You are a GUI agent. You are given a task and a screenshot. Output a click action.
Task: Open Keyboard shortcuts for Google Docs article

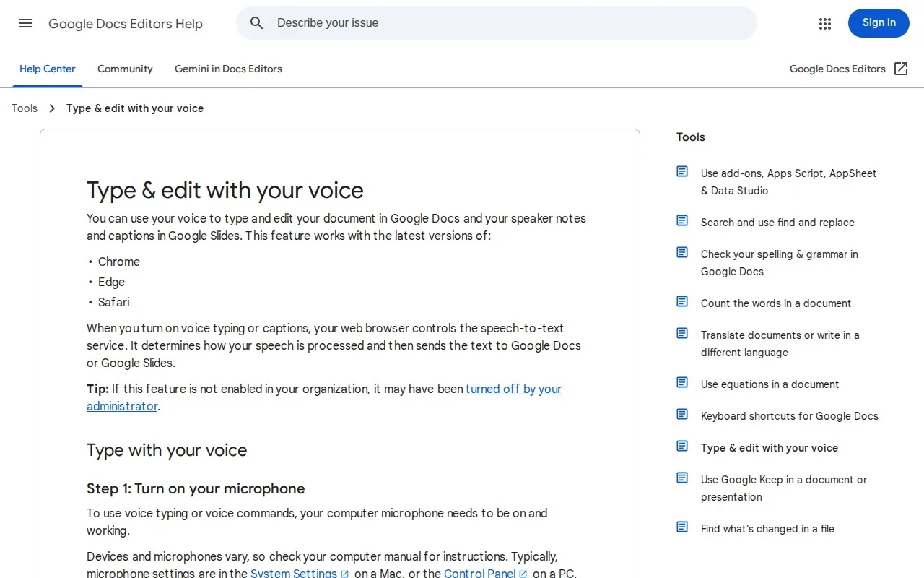[790, 416]
